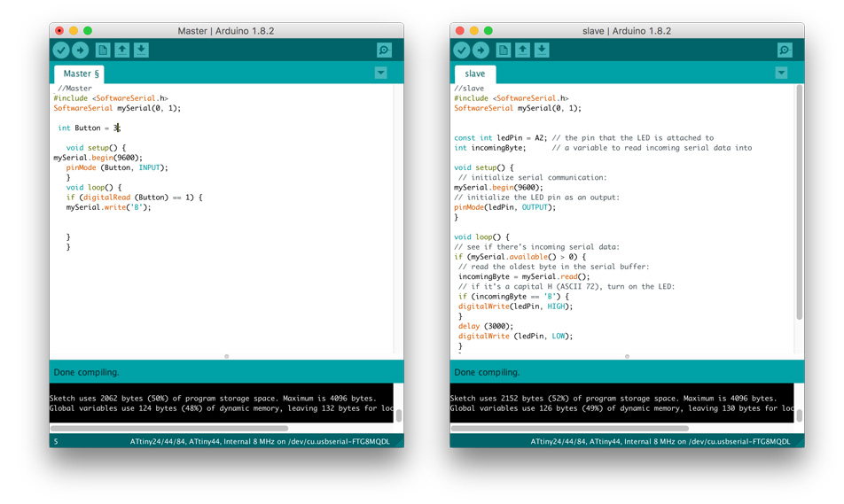Upload the sketch in Master window
Viewport: 844px width, 504px height.
click(80, 50)
